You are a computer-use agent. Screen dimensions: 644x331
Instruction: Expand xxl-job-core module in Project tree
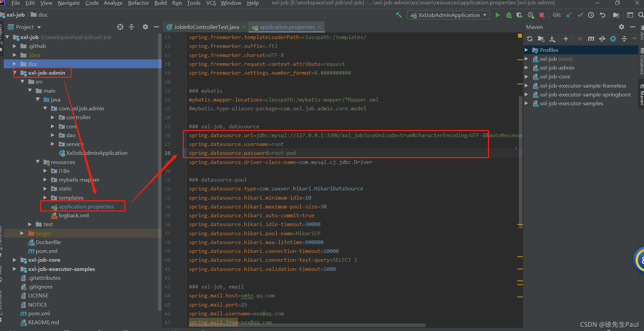point(14,260)
